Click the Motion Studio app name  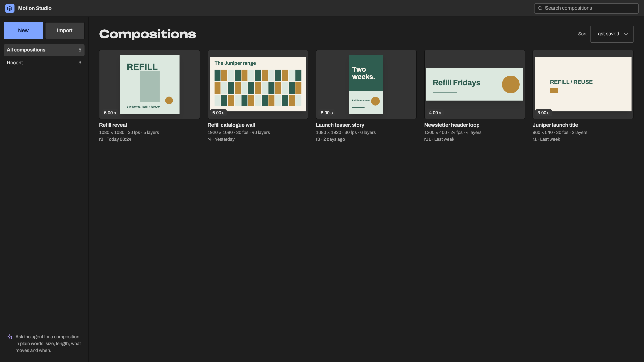(35, 8)
